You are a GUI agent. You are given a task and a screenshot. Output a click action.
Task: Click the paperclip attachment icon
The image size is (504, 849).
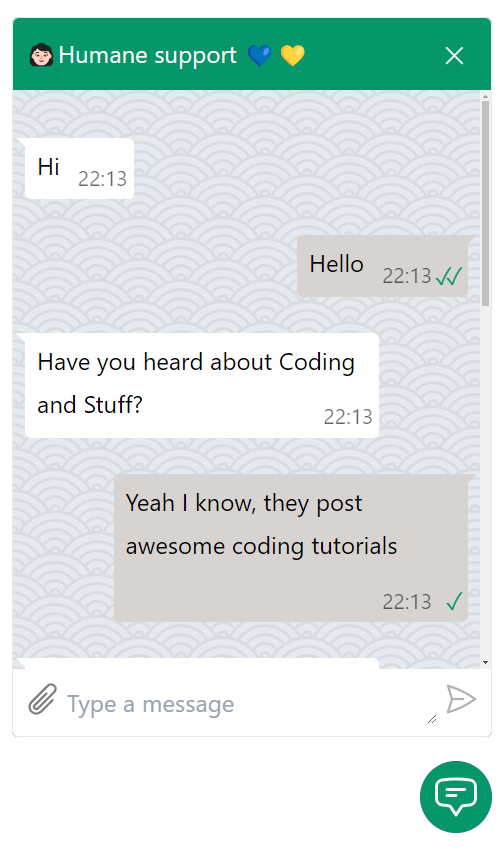click(42, 700)
